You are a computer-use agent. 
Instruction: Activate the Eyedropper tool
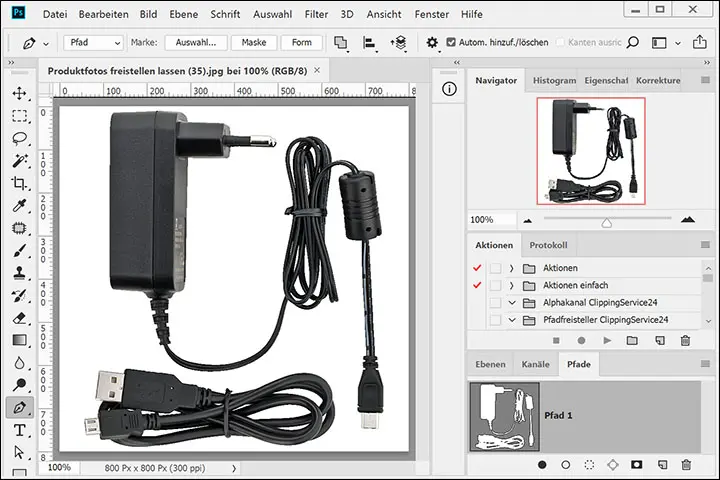19,206
